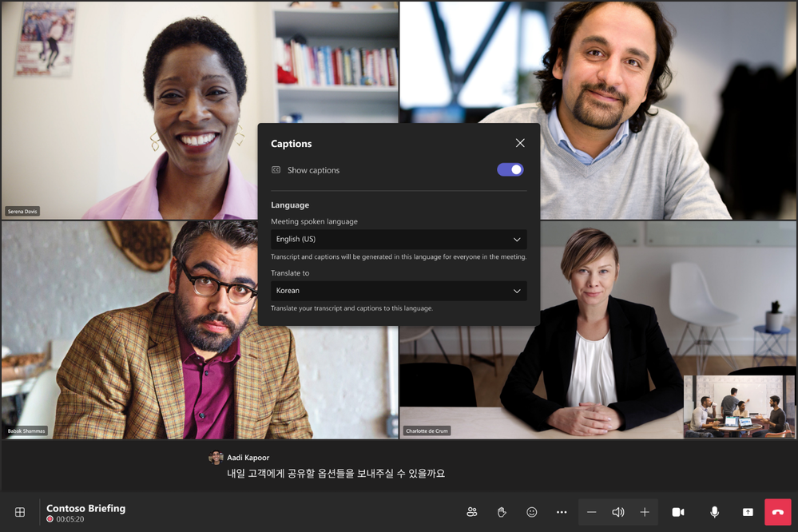
Task: Close the Captions dialog
Action: pyautogui.click(x=520, y=143)
